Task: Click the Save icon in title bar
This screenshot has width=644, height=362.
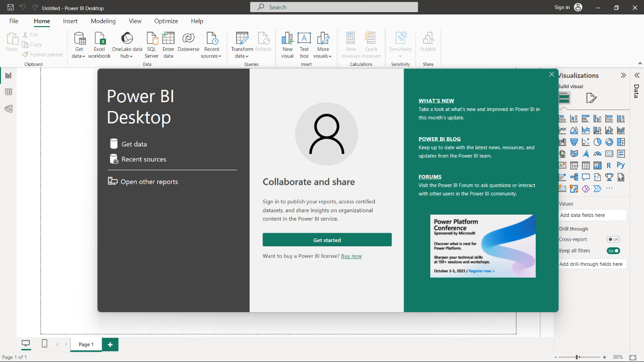Action: pyautogui.click(x=10, y=7)
